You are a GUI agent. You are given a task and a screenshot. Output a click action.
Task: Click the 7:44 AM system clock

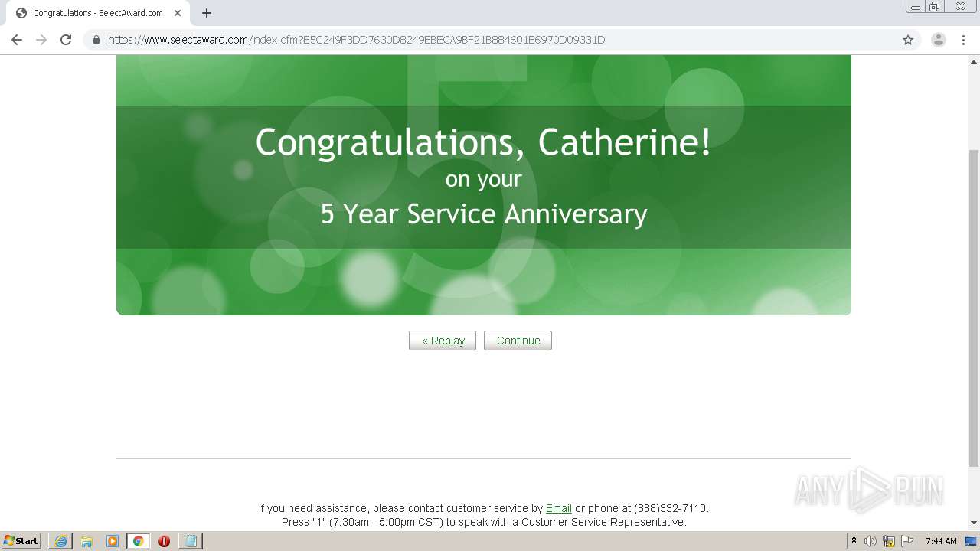(941, 541)
